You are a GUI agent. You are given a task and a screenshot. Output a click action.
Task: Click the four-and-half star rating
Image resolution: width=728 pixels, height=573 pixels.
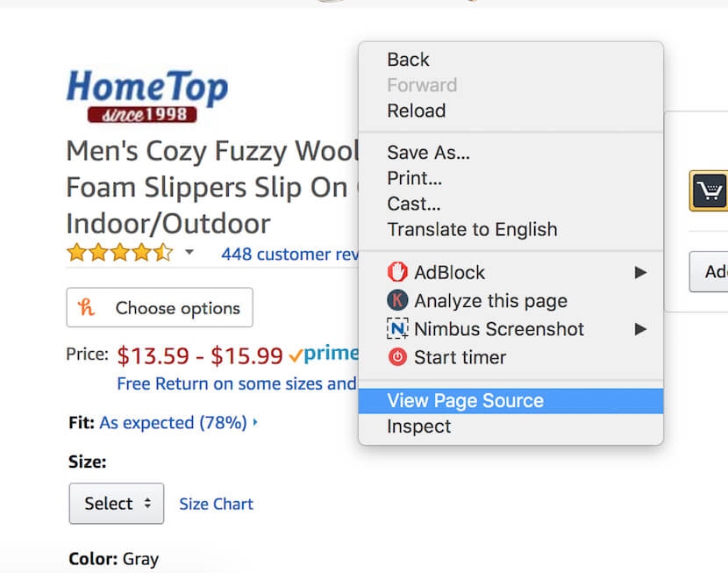120,254
